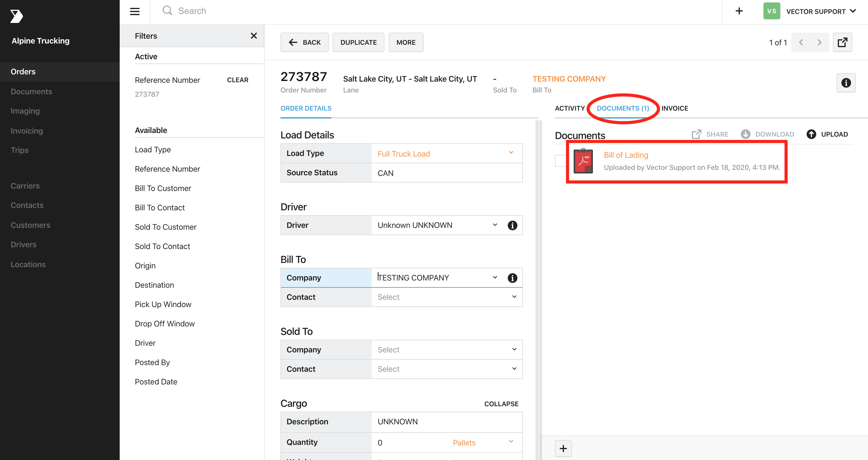Viewport: 868px width, 460px height.
Task: Click the Vector logo icon in sidebar
Action: [16, 16]
